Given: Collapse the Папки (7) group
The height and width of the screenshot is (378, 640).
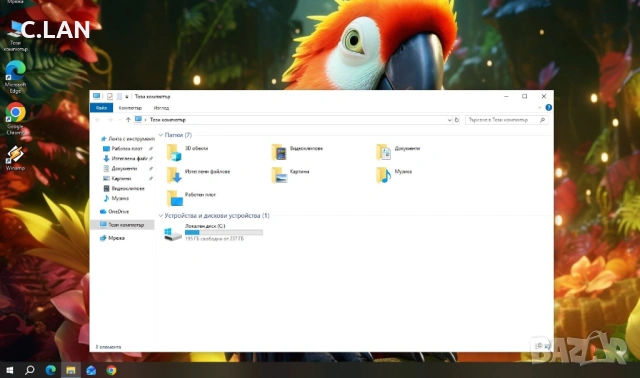Looking at the screenshot, I should tap(161, 135).
